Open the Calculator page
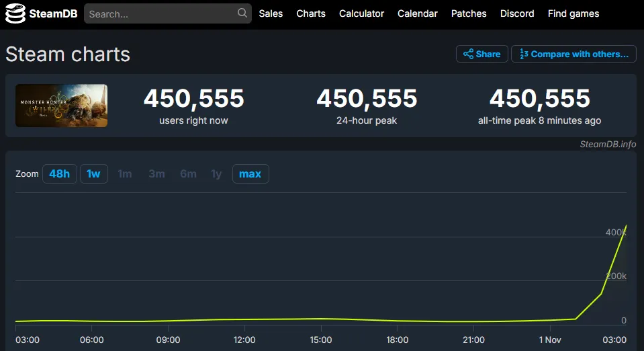Viewport: 644px width, 351px height. coord(361,13)
